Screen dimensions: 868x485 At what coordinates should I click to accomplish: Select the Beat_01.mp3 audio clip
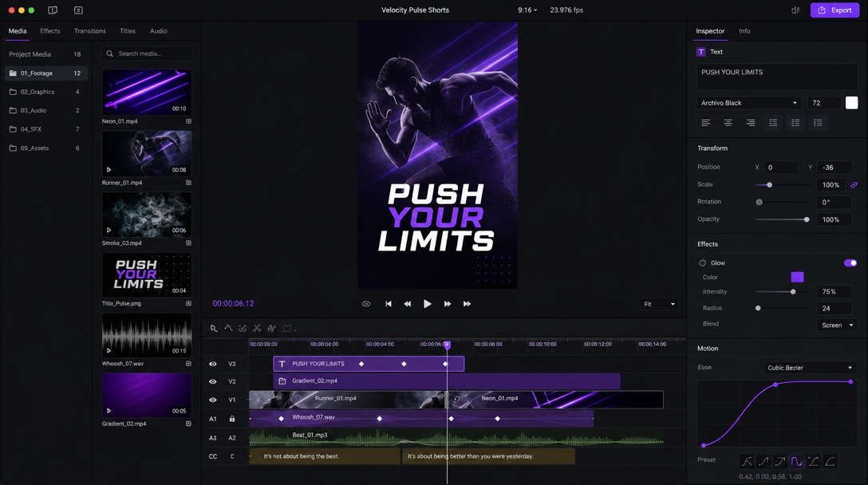(x=456, y=437)
